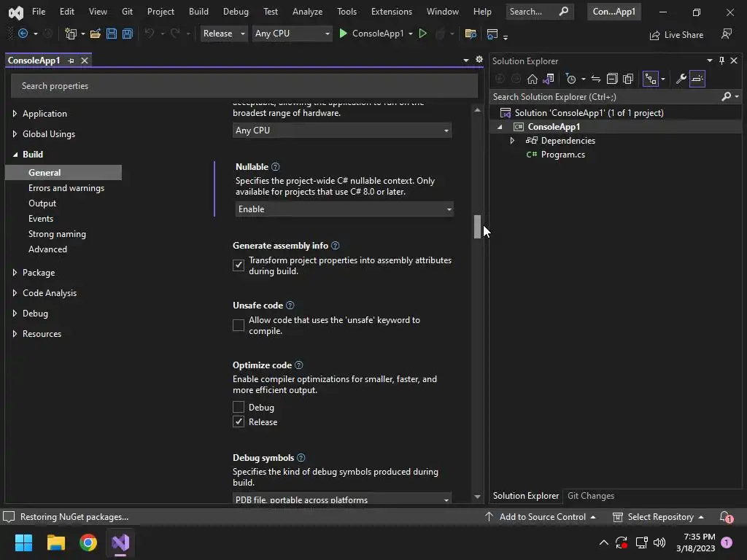This screenshot has height=560, width=747.
Task: Click the magnifier icon in Solution Explorer search
Action: tap(726, 97)
